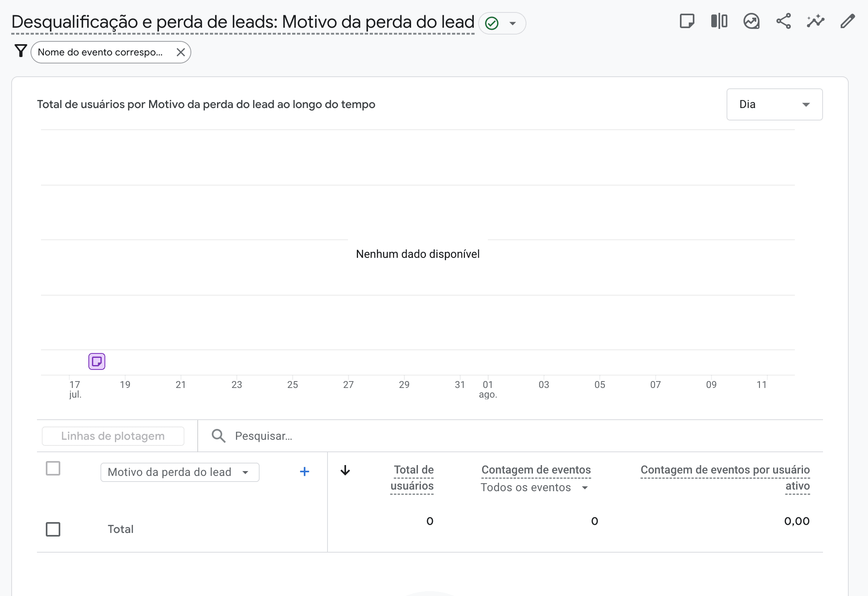Screen dimensions: 868x596
Task: Click the pencil customize report icon
Action: coord(848,21)
